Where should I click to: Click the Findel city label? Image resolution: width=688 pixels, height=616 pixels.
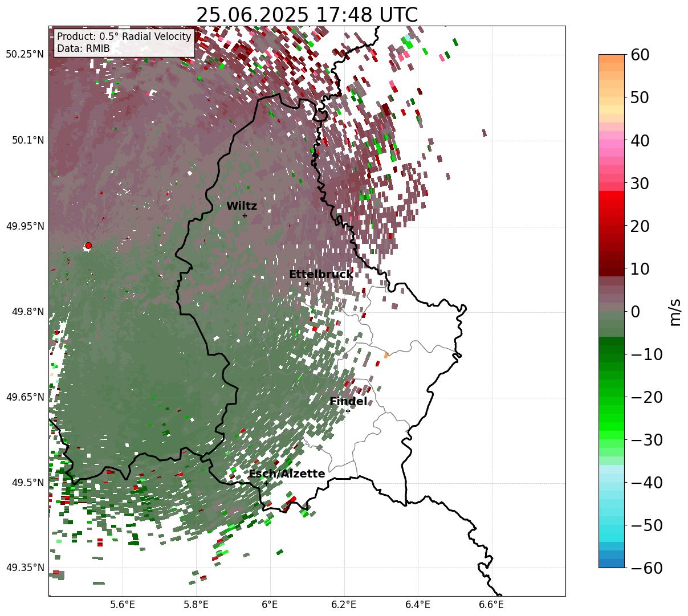(348, 402)
